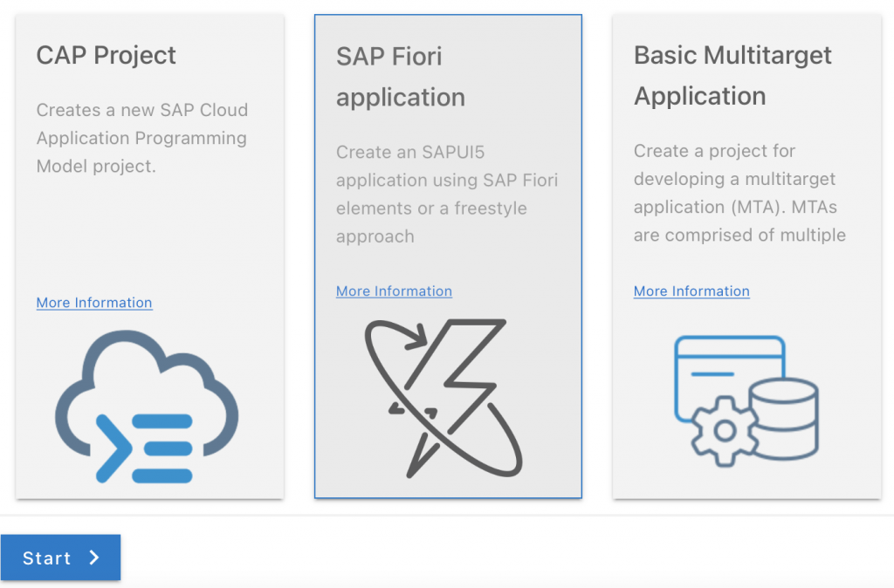This screenshot has width=894, height=588.
Task: Click the description 'Creates a new SAP Cloud Application Programming Model project.'
Action: pos(142,138)
